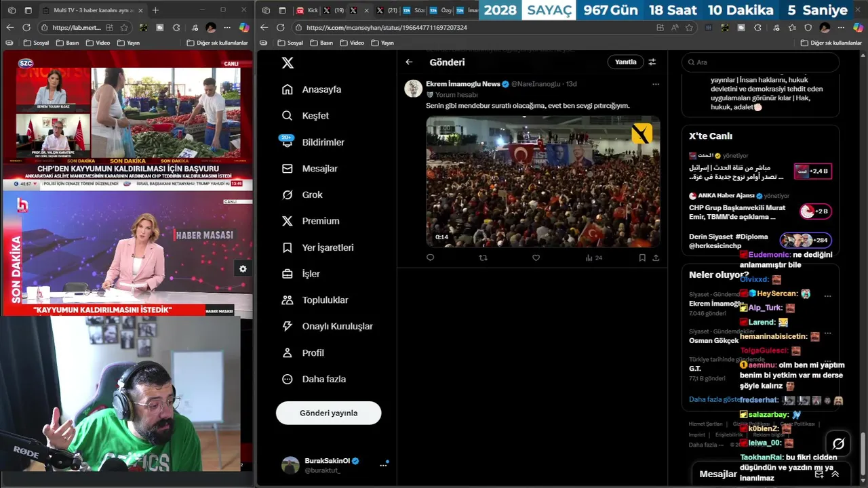868x488 pixels.
Task: Open Premium in the sidebar
Action: coord(310,221)
